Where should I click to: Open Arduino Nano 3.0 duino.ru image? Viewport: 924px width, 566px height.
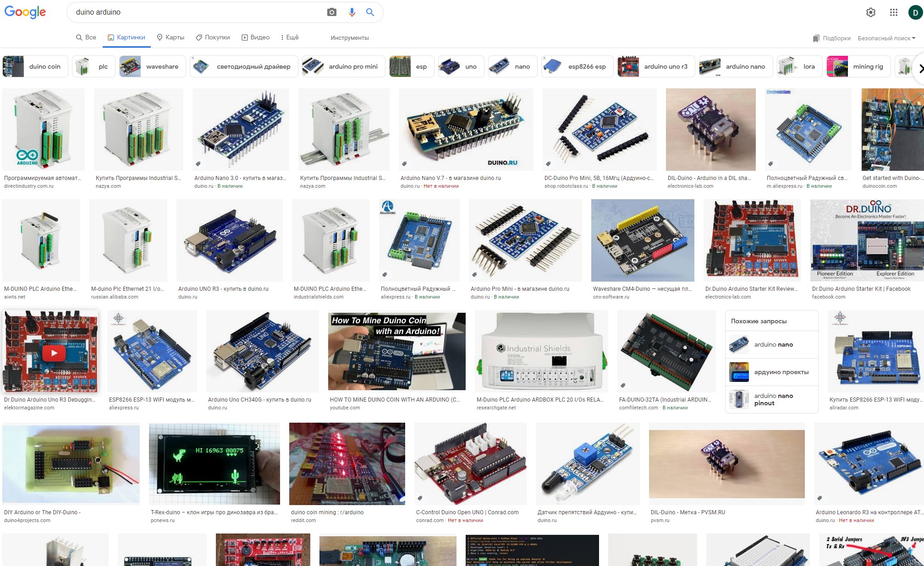click(241, 130)
